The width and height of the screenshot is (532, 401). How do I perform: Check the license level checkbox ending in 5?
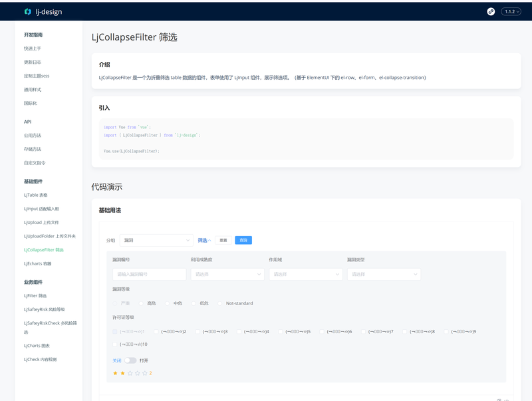(x=281, y=331)
